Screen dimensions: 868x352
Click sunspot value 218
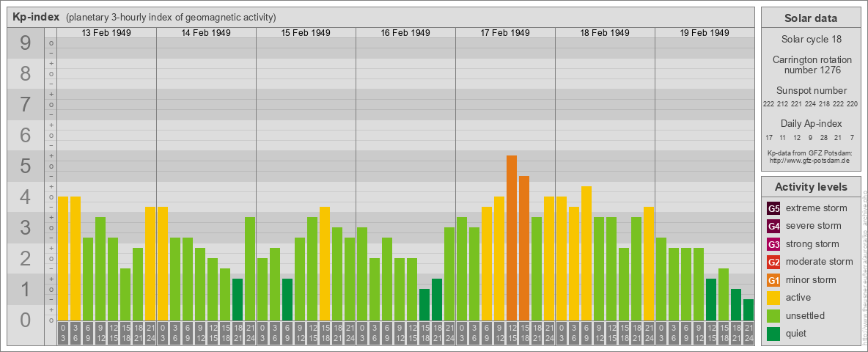824,104
